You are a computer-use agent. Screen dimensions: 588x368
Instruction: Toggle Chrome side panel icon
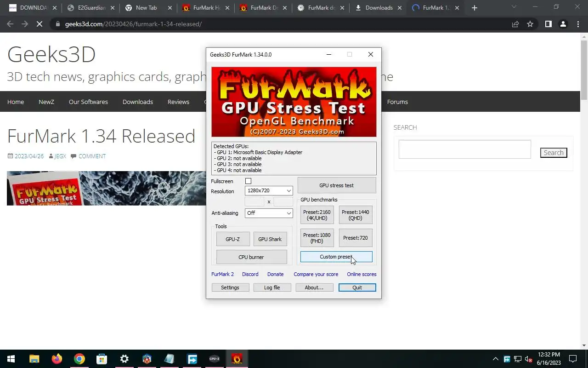tap(548, 24)
